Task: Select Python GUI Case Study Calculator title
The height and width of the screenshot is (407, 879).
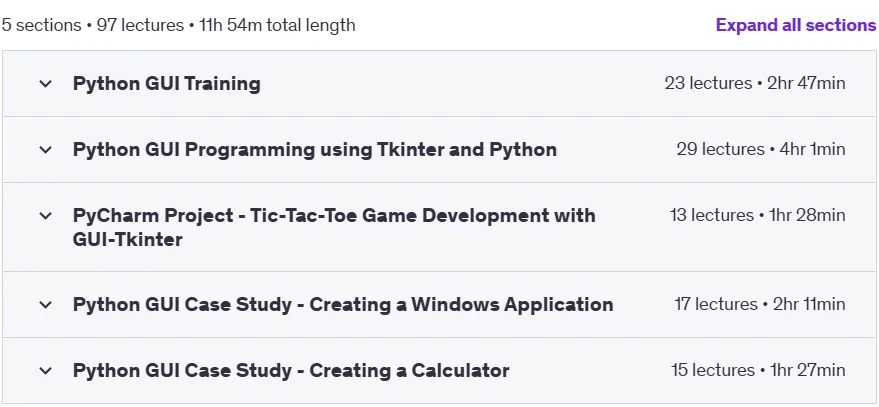Action: click(x=291, y=371)
